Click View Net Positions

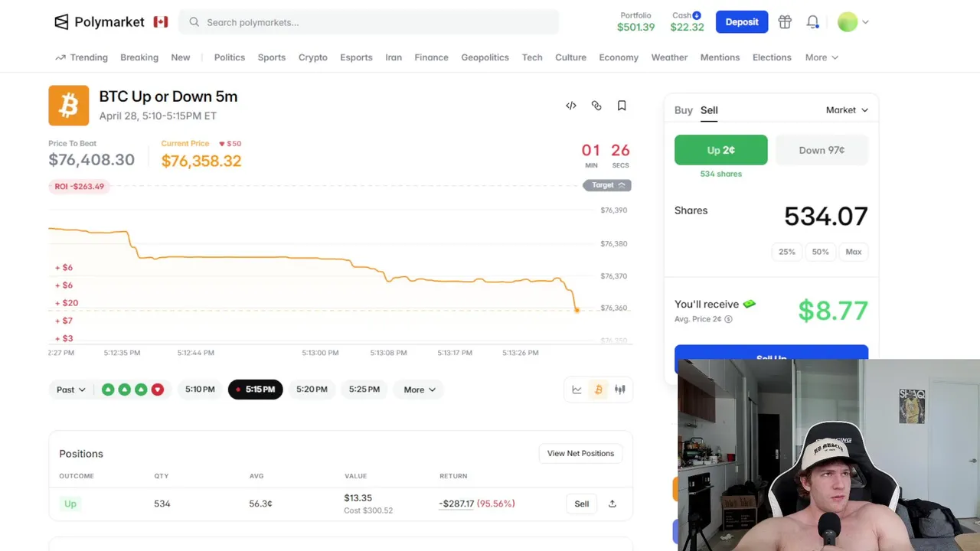click(580, 453)
